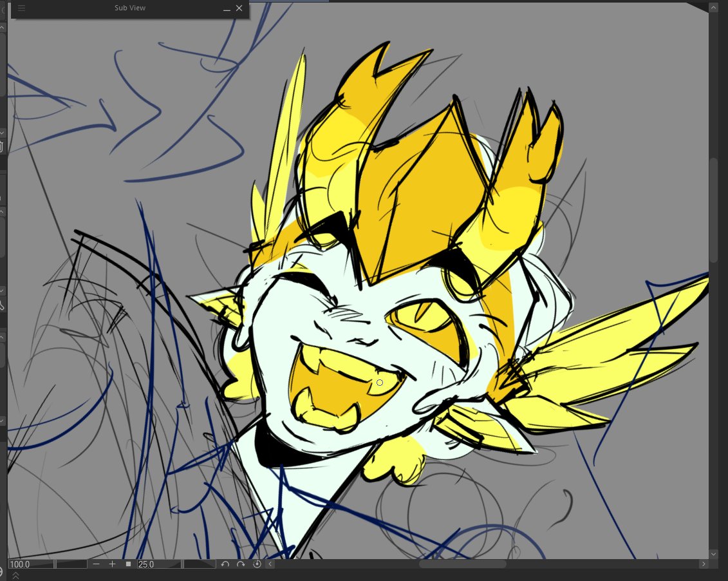Image resolution: width=728 pixels, height=581 pixels.
Task: Zoom in with the plus icon
Action: coord(112,564)
